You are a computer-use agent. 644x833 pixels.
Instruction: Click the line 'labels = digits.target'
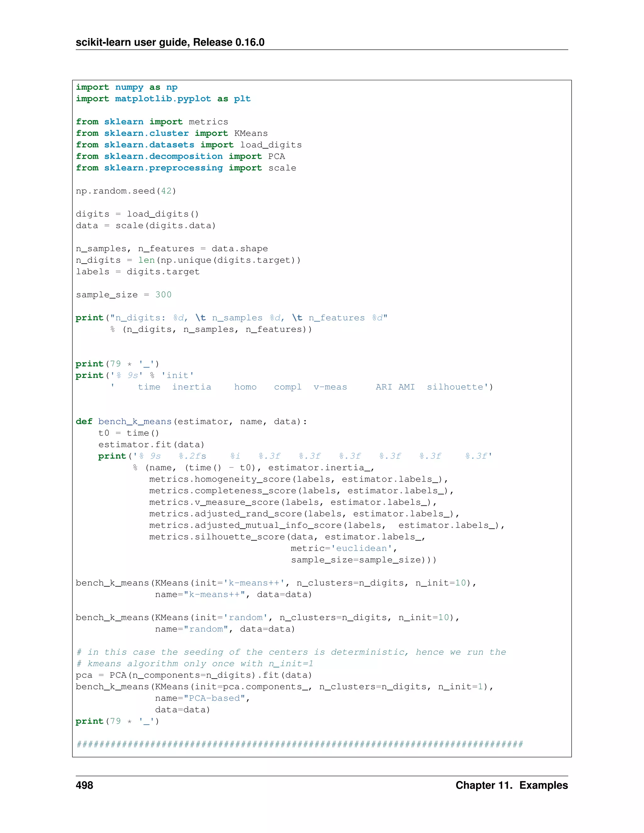[x=138, y=272]
